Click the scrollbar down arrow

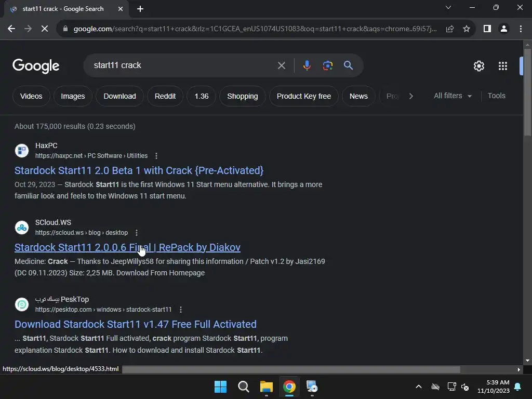527,361
